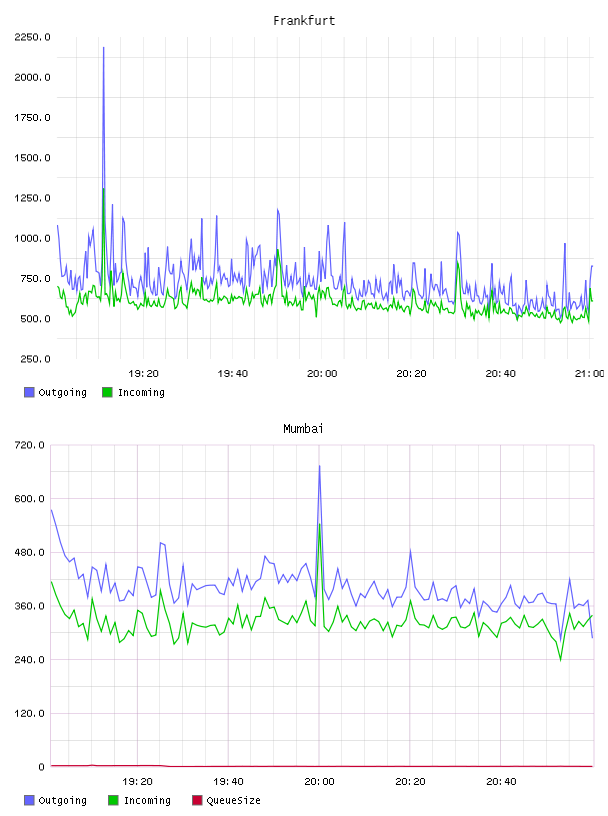The width and height of the screenshot is (608, 816).
Task: Click the 720.0 y-axis label in Mumbai chart
Action: coord(30,445)
